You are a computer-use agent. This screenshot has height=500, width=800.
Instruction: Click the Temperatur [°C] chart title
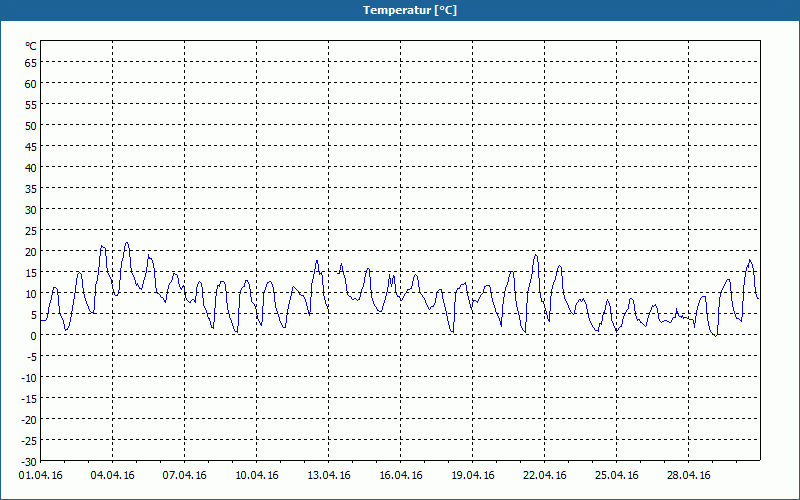pyautogui.click(x=410, y=10)
